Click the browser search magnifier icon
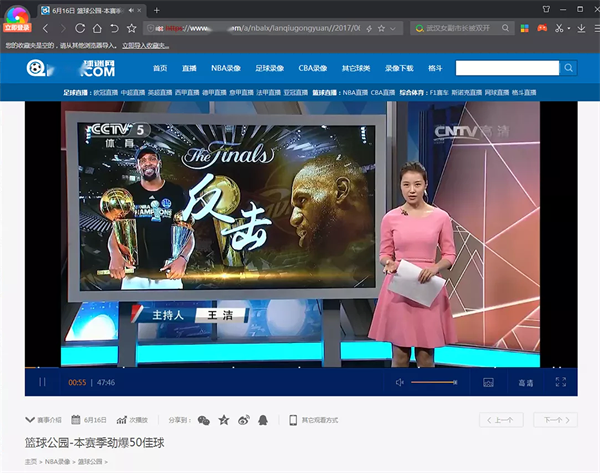This screenshot has width=600, height=473. pyautogui.click(x=505, y=28)
